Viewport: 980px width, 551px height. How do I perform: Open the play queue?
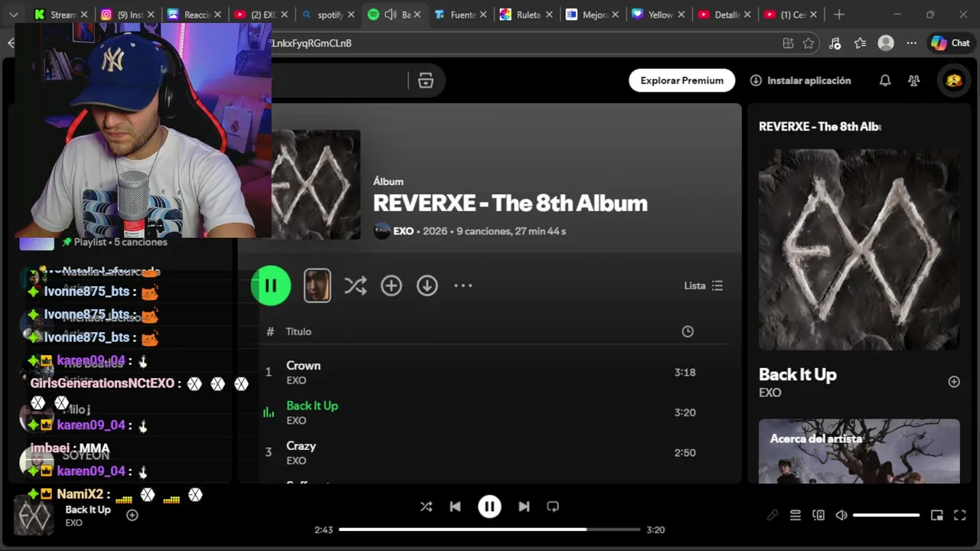pyautogui.click(x=795, y=515)
